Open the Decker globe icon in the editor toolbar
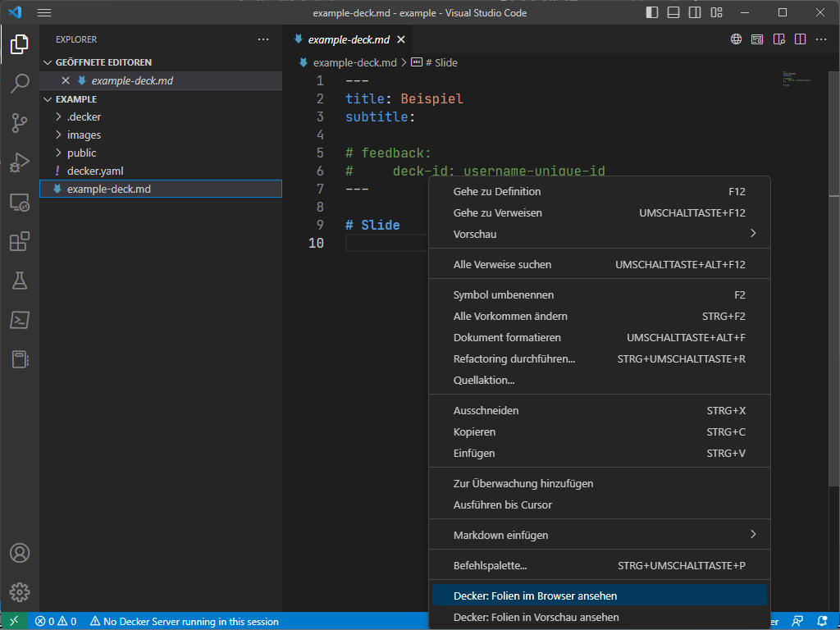 pyautogui.click(x=736, y=39)
